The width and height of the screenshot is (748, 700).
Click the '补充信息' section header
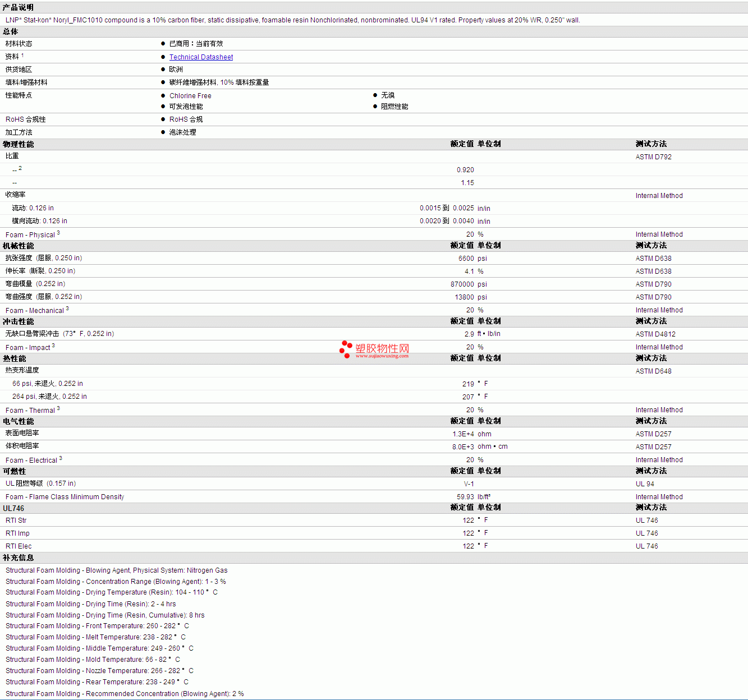(x=19, y=558)
